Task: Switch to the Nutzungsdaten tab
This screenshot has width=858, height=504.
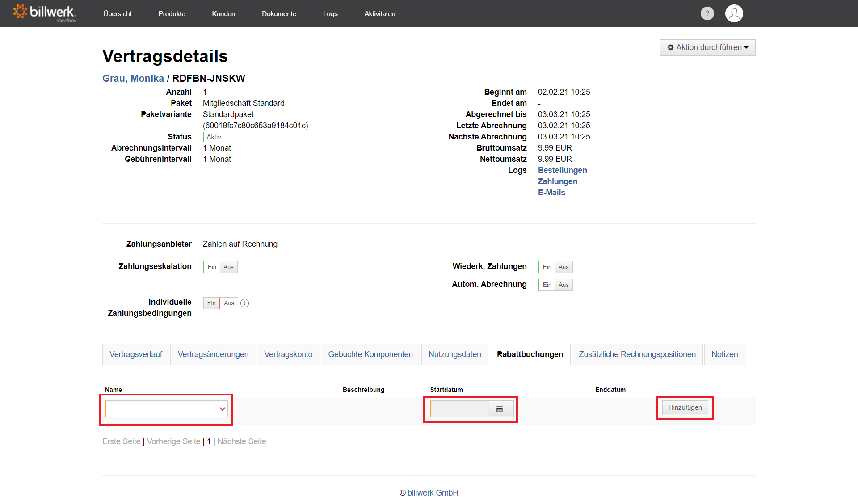Action: pos(455,354)
